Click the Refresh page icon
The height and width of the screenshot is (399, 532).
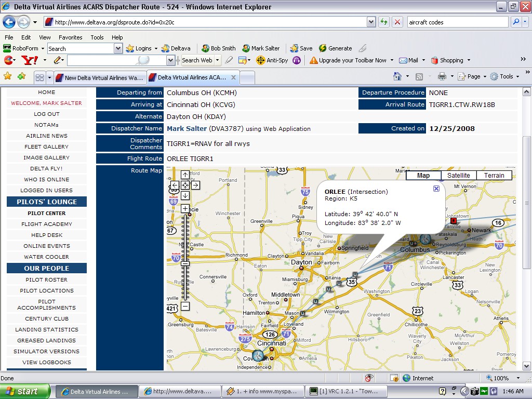click(384, 22)
